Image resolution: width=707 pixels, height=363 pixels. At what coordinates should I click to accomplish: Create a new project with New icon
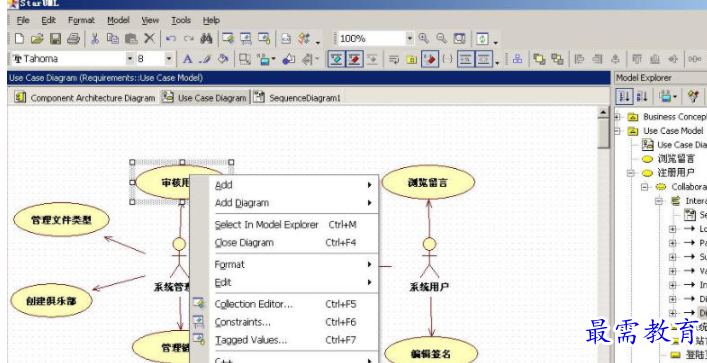[x=19, y=39]
